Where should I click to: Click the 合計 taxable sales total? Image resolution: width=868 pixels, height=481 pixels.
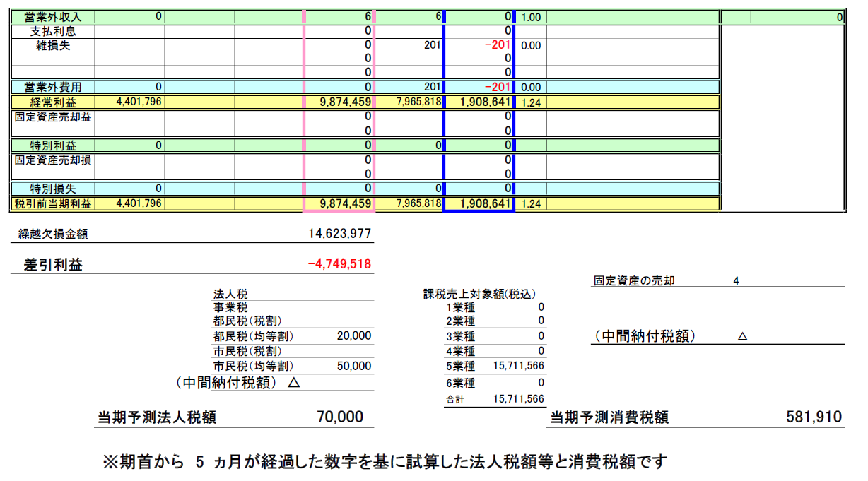click(x=518, y=399)
